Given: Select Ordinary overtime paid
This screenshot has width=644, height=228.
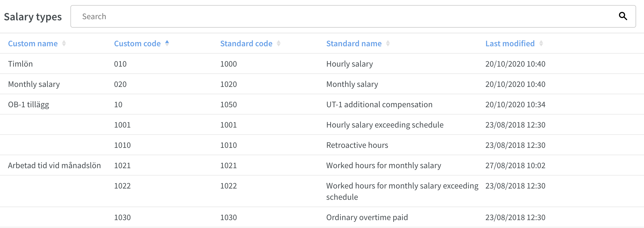Looking at the screenshot, I should pyautogui.click(x=367, y=217).
